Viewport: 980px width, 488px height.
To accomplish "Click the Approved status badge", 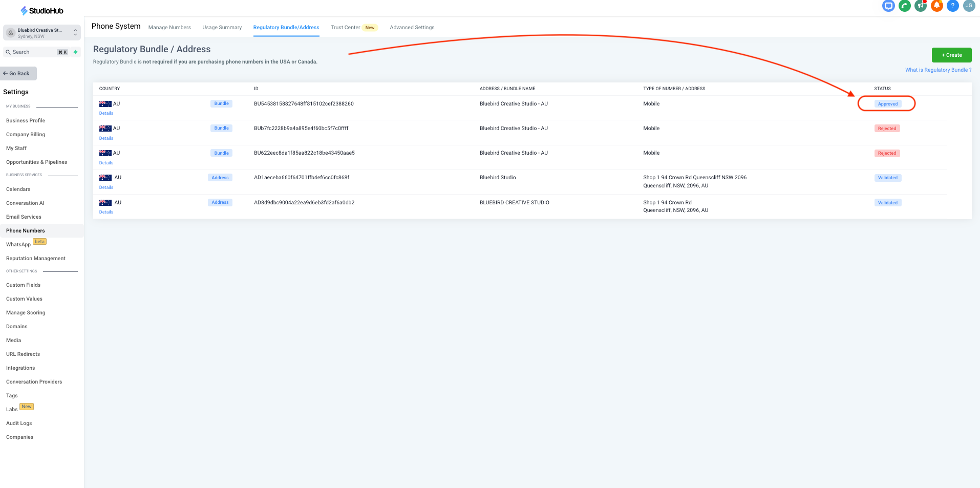I will click(888, 104).
